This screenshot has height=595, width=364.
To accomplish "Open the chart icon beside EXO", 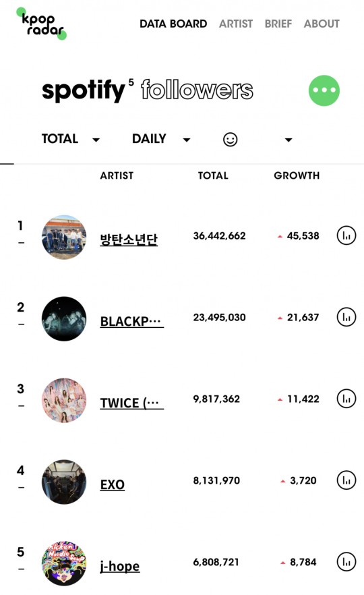I will click(346, 480).
